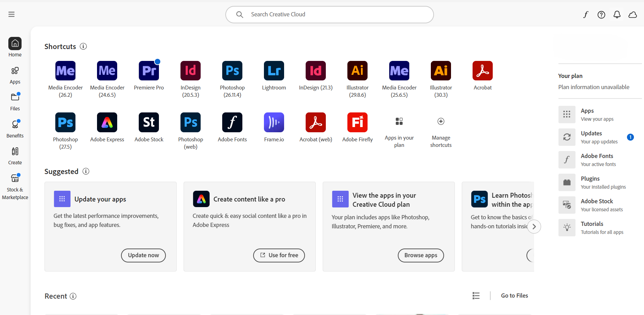
Task: Open Media Encoder (26.2) shortcut
Action: (65, 71)
